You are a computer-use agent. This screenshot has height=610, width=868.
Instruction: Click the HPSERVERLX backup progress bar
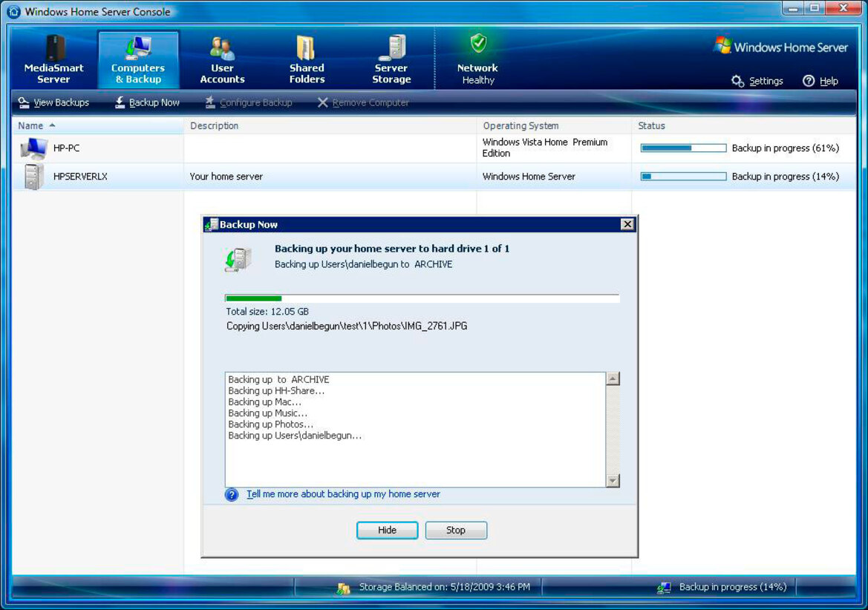(x=684, y=177)
